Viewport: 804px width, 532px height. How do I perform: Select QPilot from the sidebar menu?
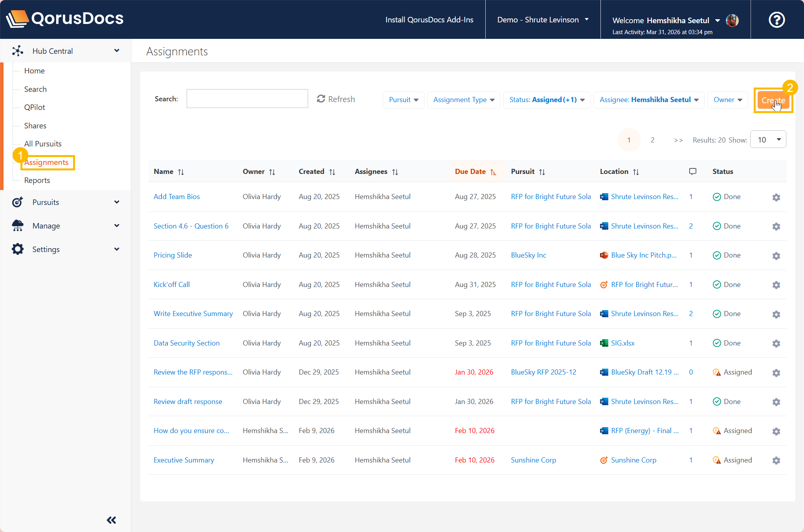[35, 107]
